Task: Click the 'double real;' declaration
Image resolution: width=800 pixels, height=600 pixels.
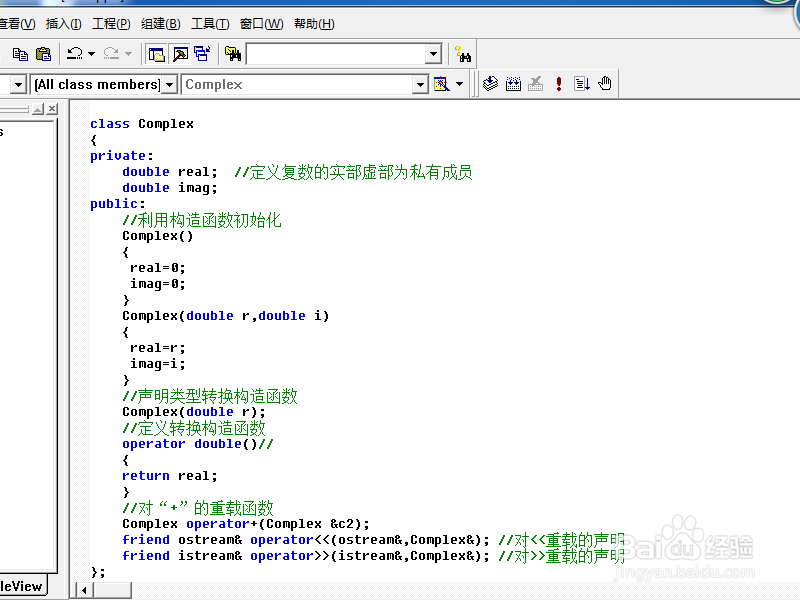Action: (x=170, y=172)
